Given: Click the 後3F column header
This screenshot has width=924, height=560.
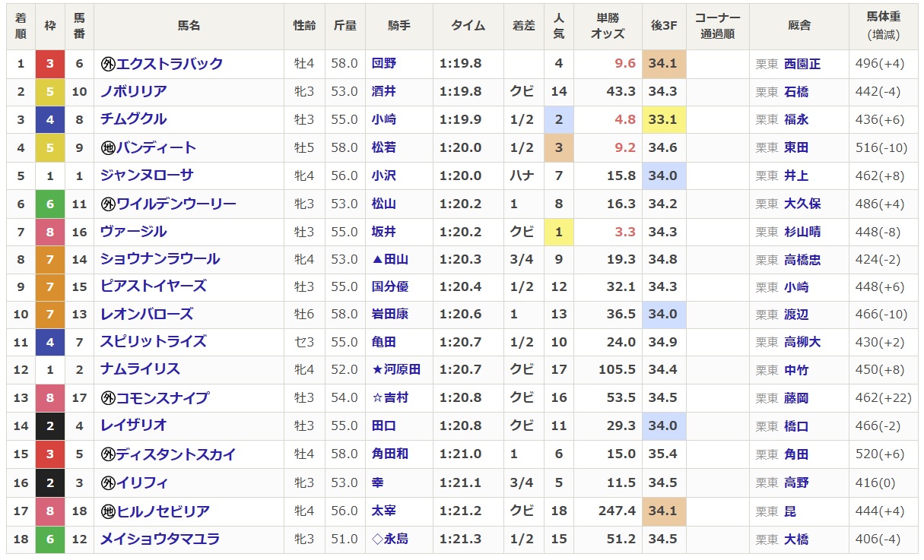Looking at the screenshot, I should tap(663, 26).
